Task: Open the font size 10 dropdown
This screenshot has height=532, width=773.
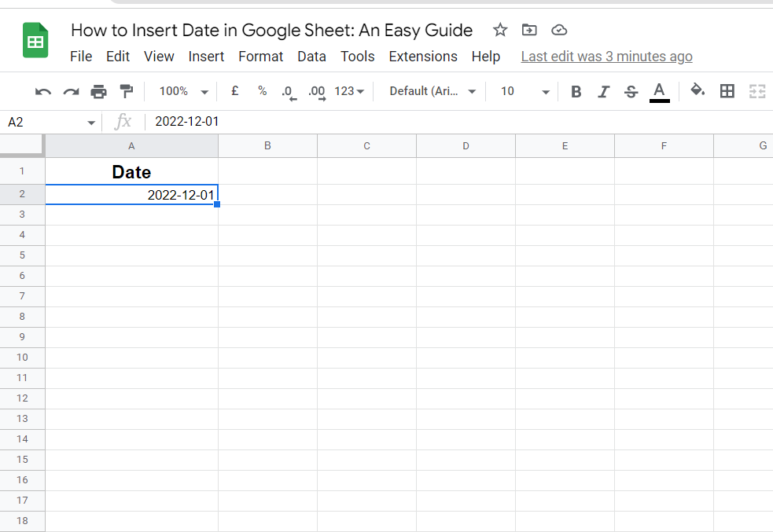Action: click(525, 92)
